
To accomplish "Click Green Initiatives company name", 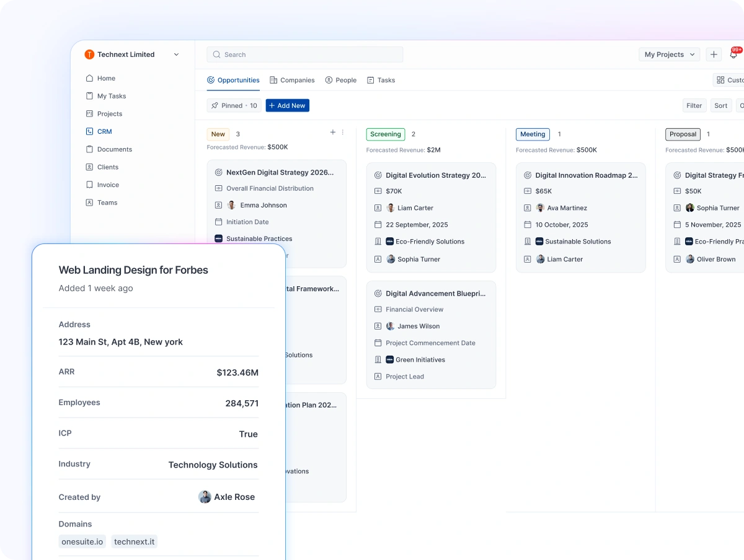I will pyautogui.click(x=420, y=360).
